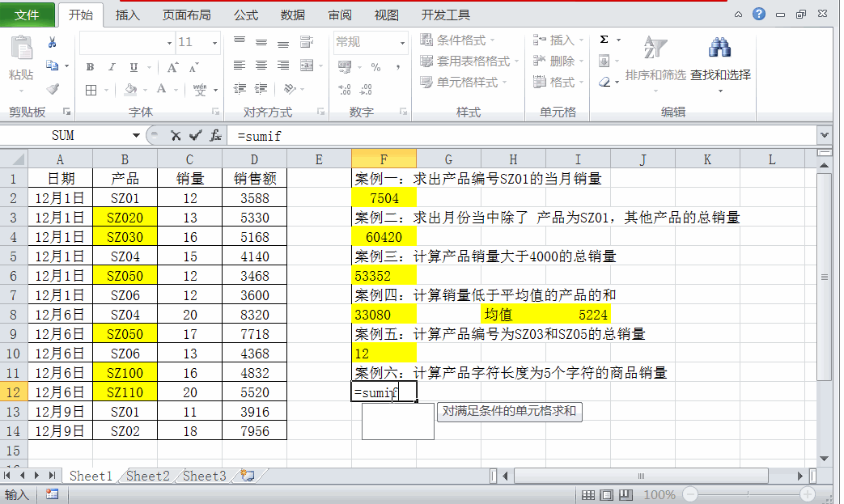
Task: Click the Help question mark icon
Action: pos(759,14)
